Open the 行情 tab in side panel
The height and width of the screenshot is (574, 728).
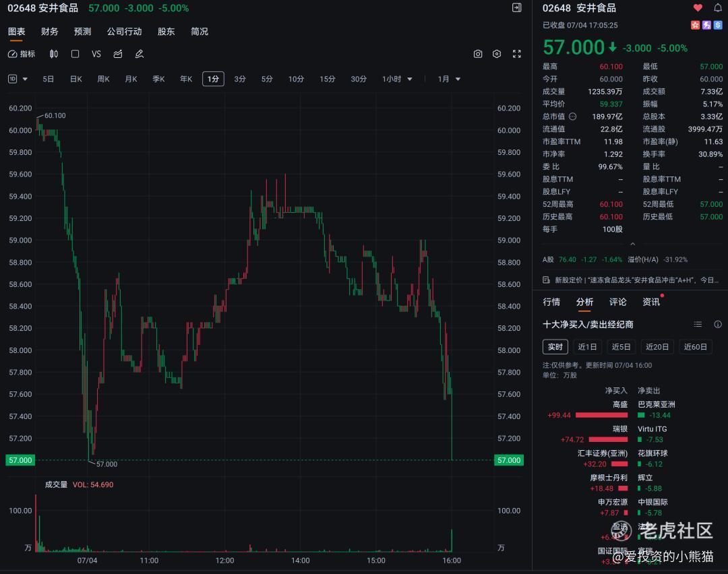click(x=551, y=302)
